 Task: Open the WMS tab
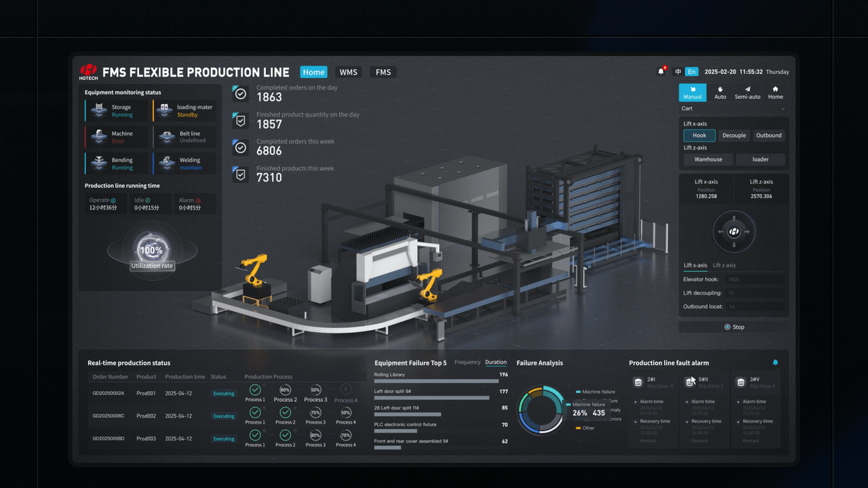[349, 72]
